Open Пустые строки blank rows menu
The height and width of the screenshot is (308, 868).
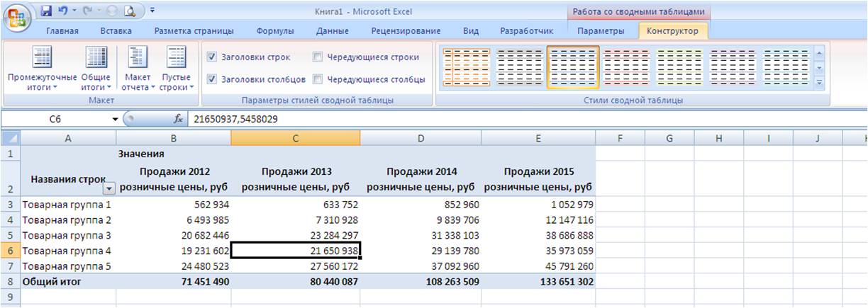[x=176, y=69]
